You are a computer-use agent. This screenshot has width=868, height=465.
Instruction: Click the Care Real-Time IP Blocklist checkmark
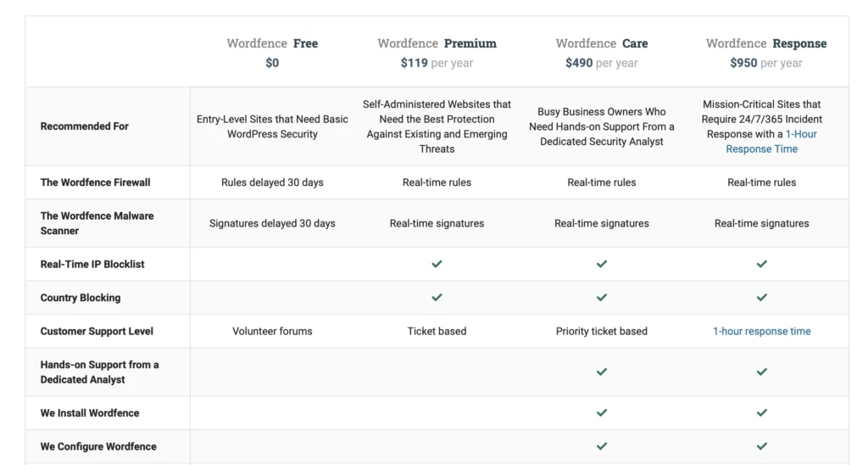(x=602, y=264)
